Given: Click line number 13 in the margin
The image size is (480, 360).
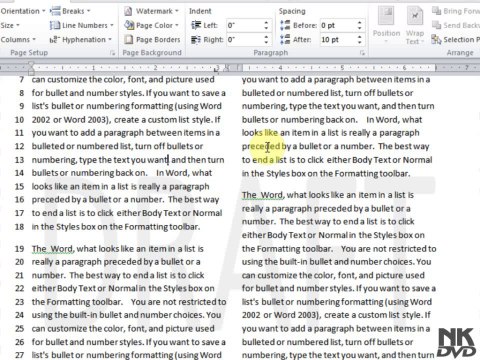Looking at the screenshot, I should [20, 160].
